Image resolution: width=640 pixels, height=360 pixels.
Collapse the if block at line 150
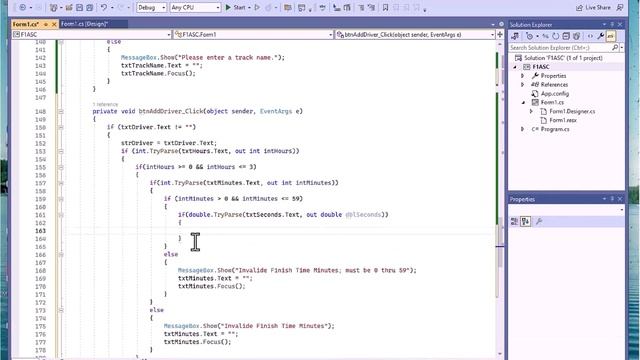[x=61, y=127]
